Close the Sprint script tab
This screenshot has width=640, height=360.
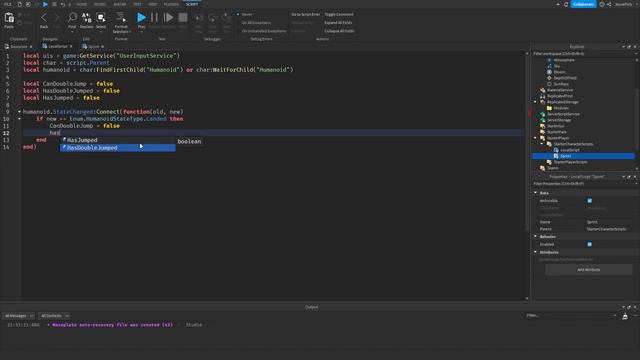[x=102, y=47]
